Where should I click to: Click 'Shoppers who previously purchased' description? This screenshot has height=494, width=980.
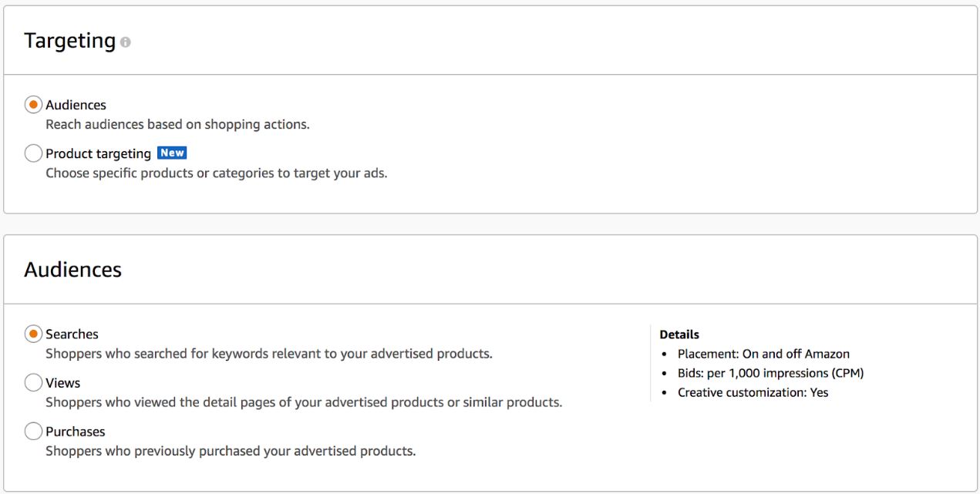click(x=231, y=451)
